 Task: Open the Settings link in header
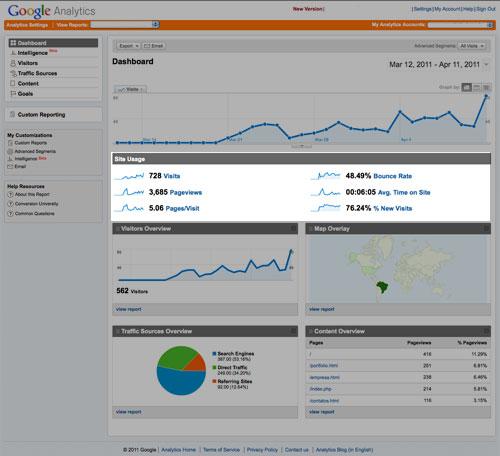[x=423, y=9]
